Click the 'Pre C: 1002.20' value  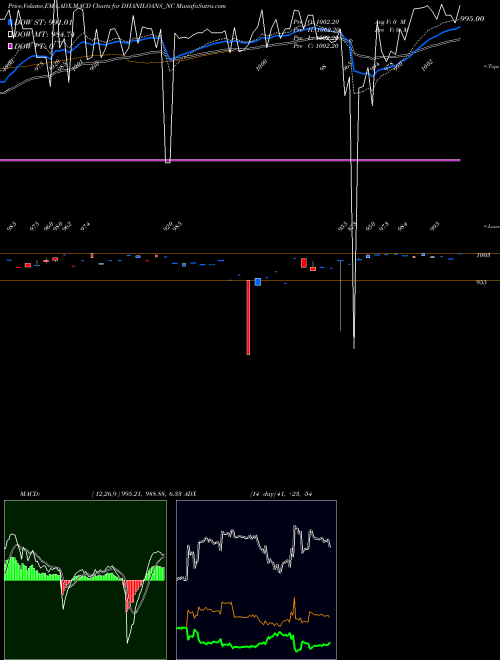point(316,46)
